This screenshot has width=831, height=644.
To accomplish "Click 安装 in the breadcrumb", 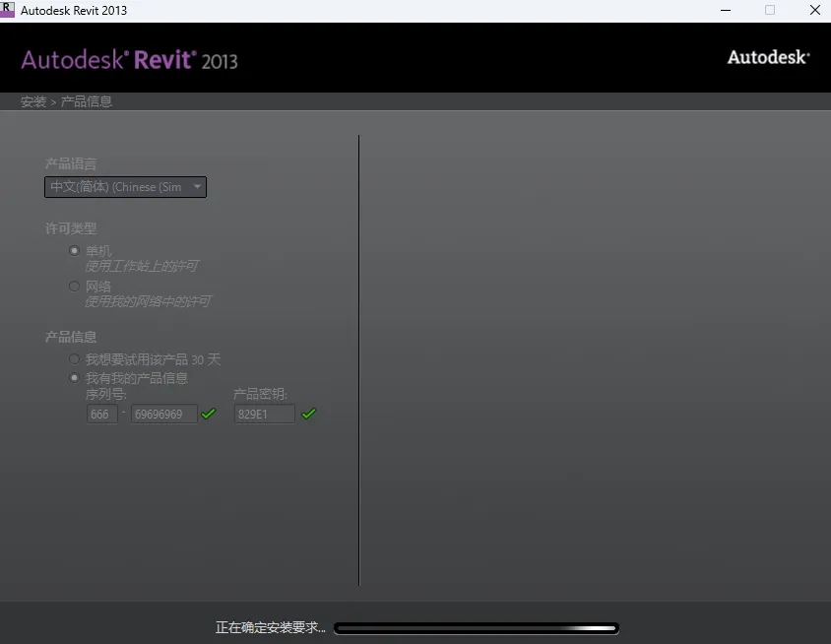I will coord(33,101).
